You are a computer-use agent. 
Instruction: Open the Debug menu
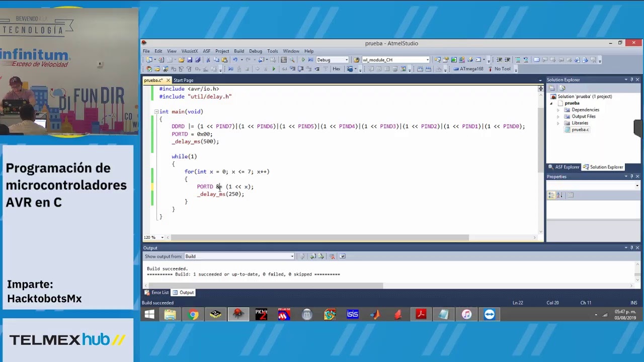[x=256, y=51]
